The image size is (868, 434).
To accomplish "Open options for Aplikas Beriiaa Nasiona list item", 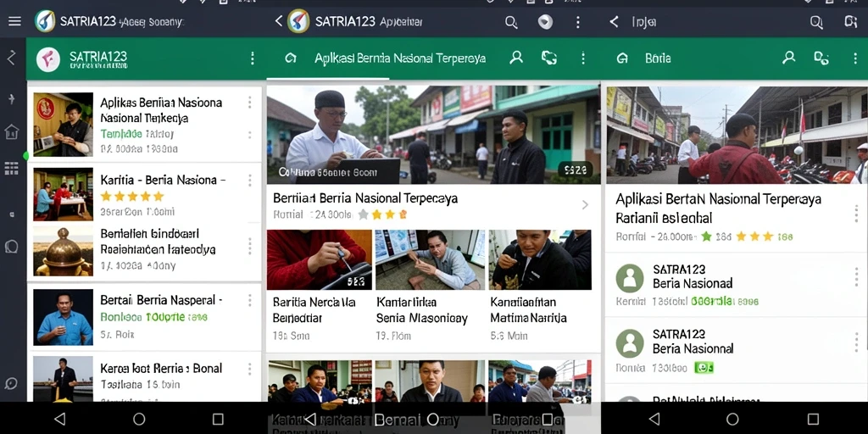I will pos(250,103).
